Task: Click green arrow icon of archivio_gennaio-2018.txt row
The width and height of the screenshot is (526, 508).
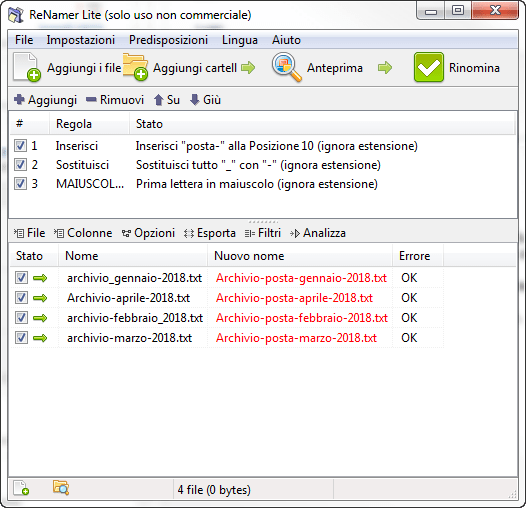Action: click(40, 278)
